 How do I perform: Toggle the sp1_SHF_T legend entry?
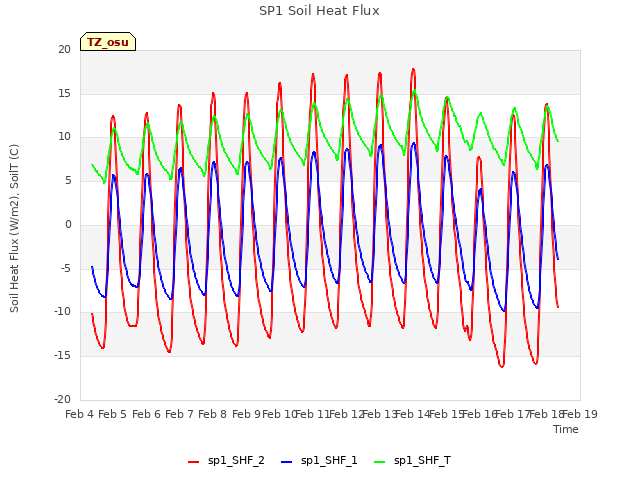coord(412,461)
